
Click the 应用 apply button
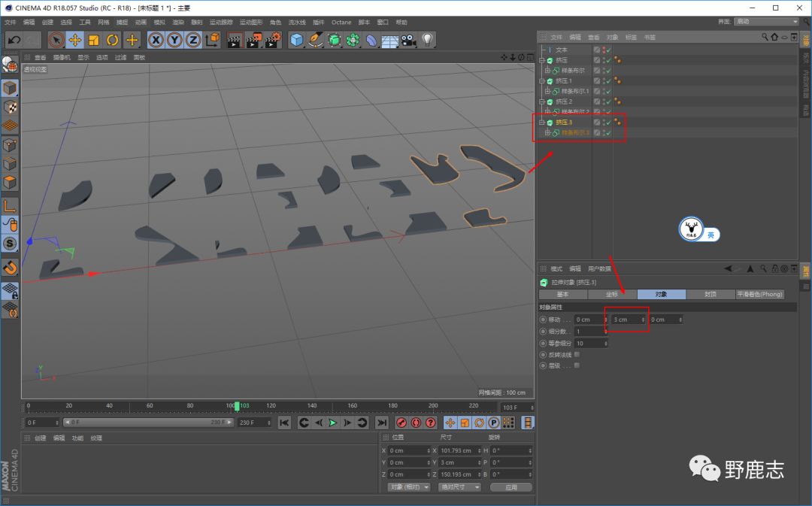[x=511, y=487]
